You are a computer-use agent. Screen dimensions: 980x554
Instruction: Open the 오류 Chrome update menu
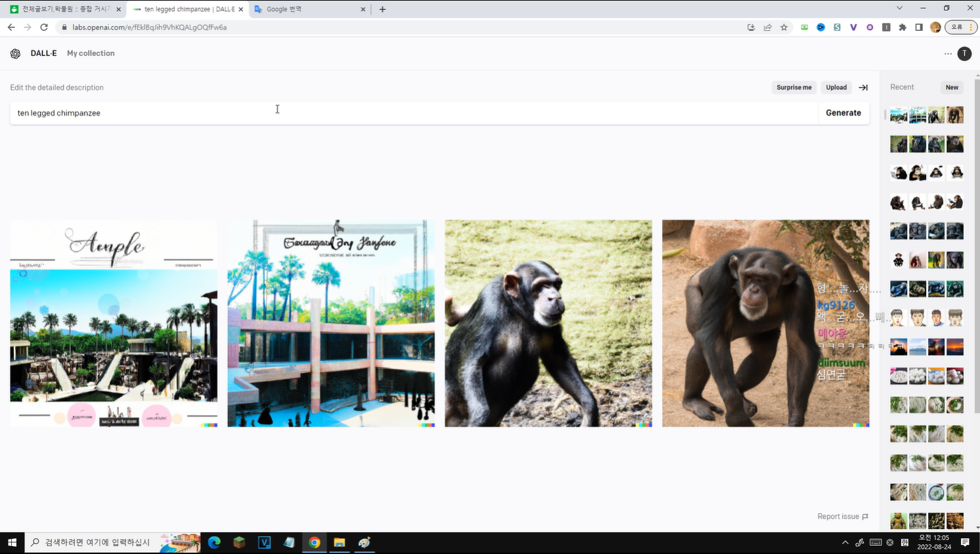[x=961, y=28]
